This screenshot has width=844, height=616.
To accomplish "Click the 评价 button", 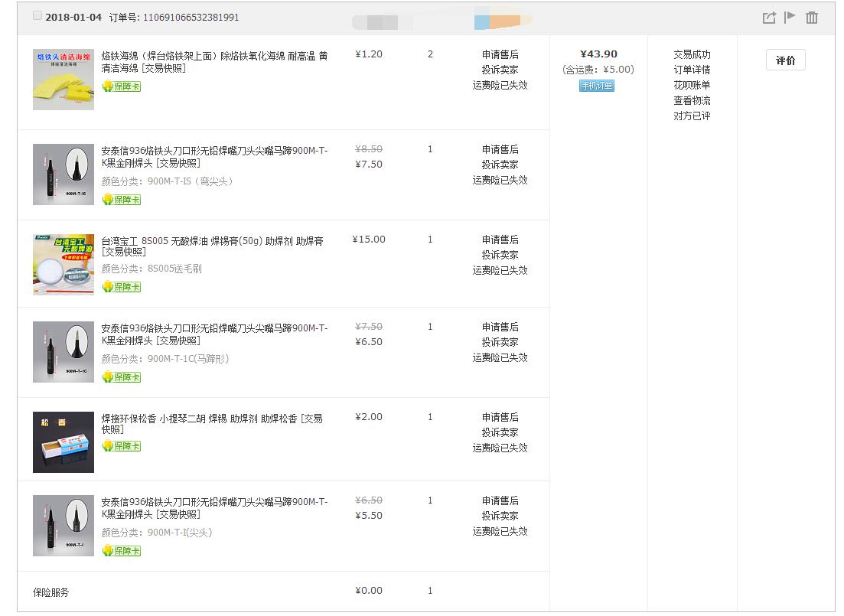I will (785, 60).
